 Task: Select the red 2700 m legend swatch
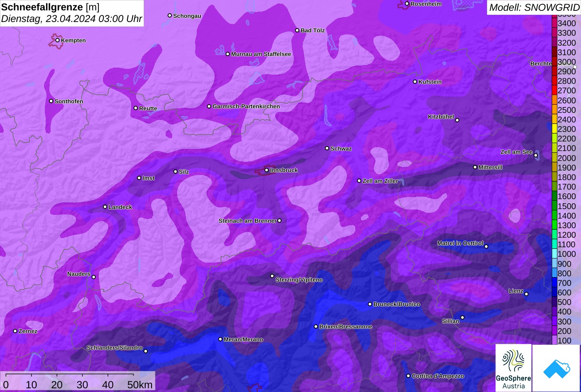coord(554,90)
